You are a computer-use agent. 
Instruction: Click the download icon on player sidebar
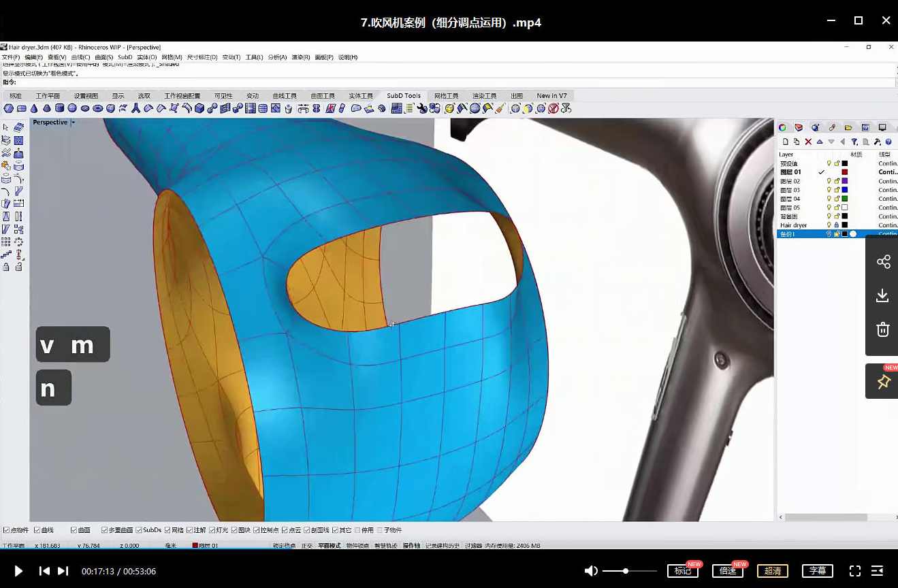(883, 295)
